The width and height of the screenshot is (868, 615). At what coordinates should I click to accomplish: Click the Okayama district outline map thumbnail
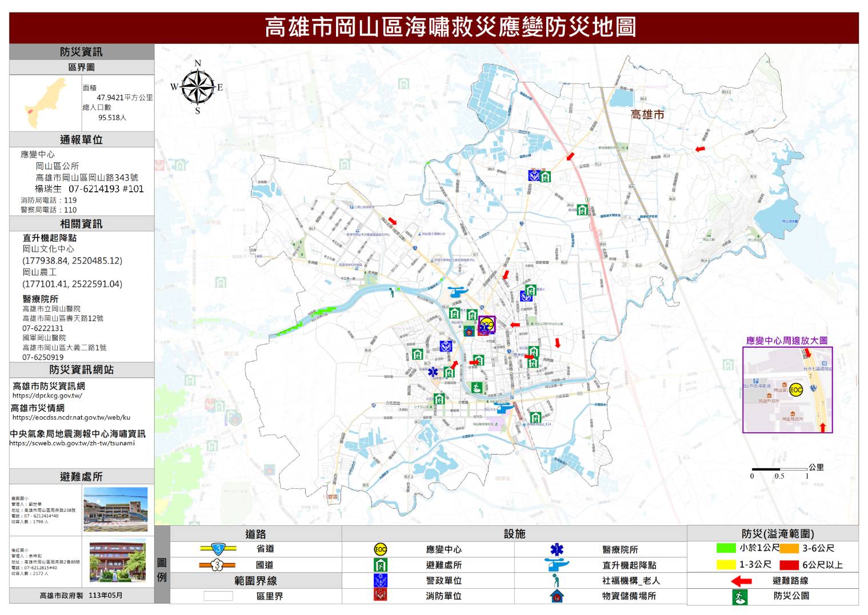click(45, 103)
